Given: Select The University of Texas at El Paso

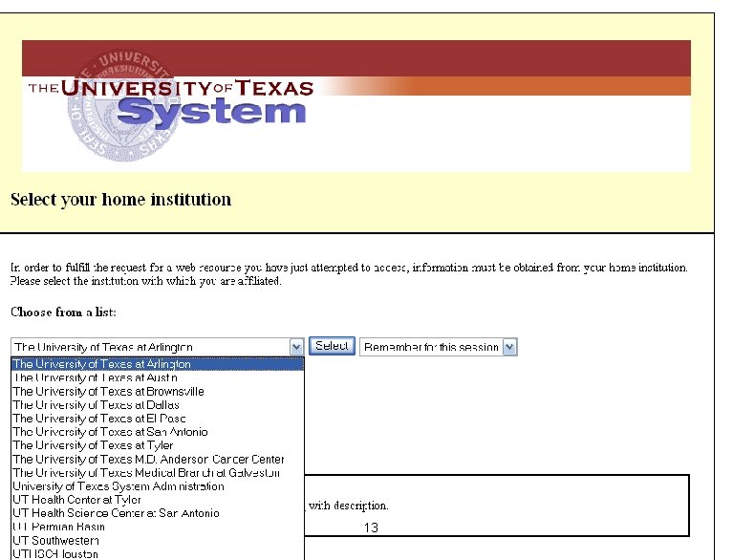Looking at the screenshot, I should 158,418.
